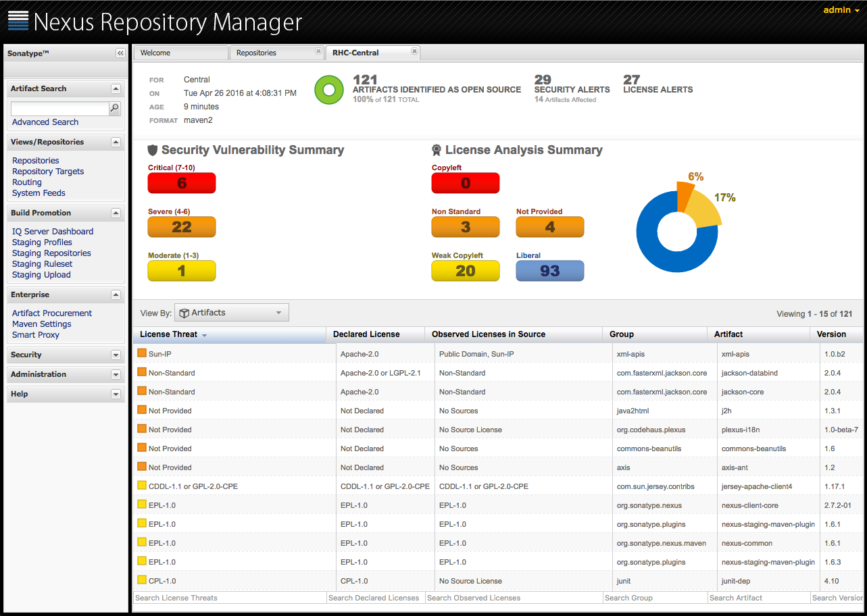
Task: Expand the Security section
Action: tap(116, 355)
